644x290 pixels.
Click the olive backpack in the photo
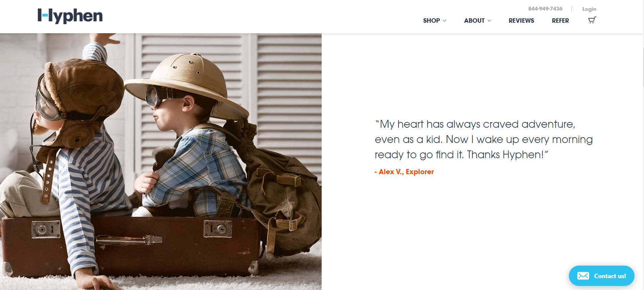point(281,190)
